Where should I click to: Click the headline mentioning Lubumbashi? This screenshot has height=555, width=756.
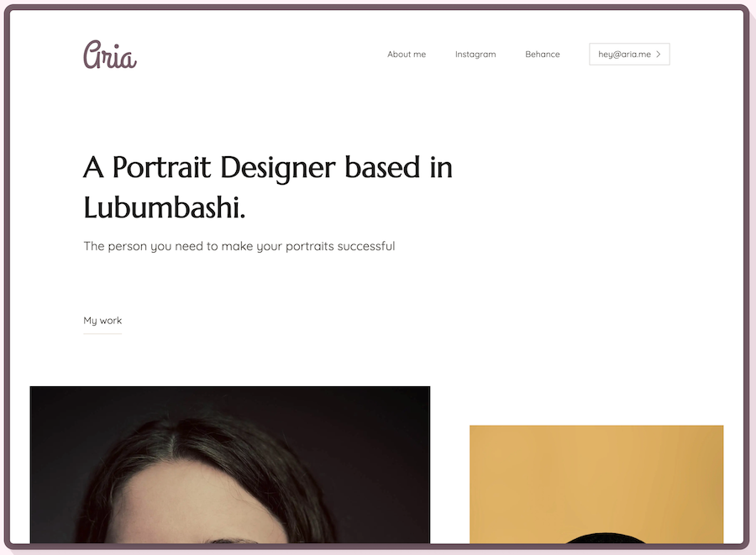point(267,186)
